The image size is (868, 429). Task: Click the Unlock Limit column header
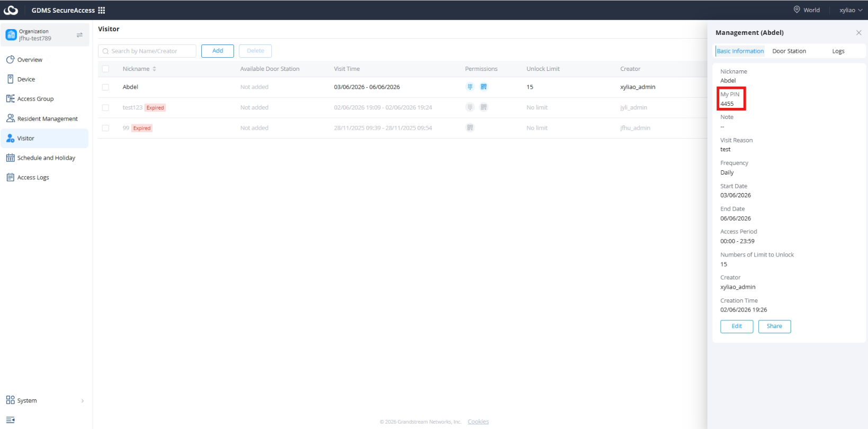coord(543,69)
